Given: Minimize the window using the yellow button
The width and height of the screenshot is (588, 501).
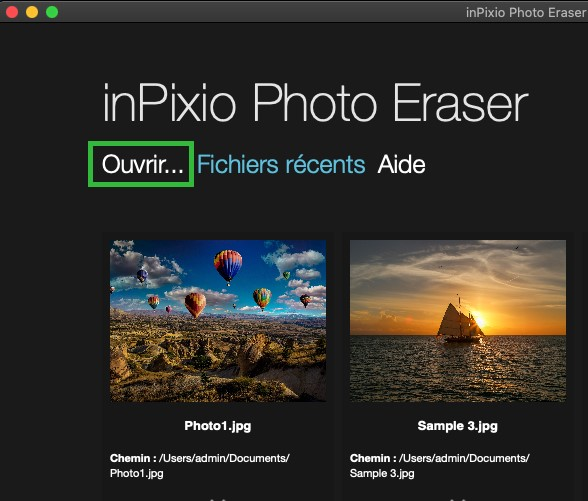Looking at the screenshot, I should pyautogui.click(x=32, y=12).
